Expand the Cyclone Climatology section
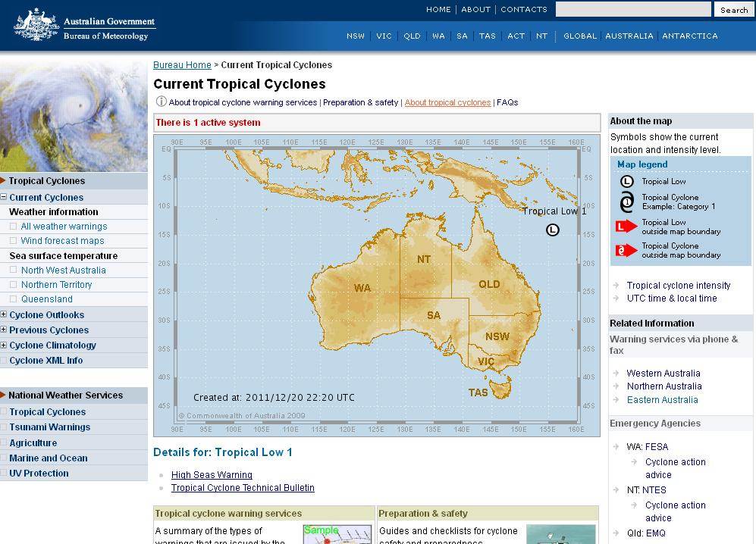Viewport: 756px width, 544px height. [4, 345]
